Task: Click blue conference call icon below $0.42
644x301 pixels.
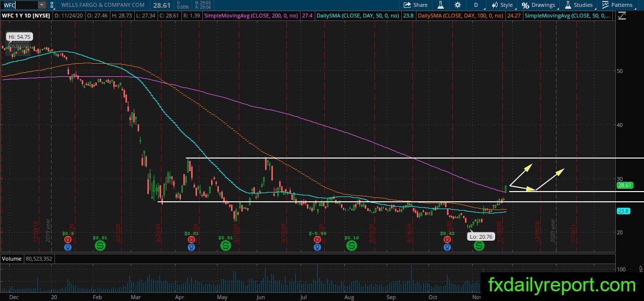Action: point(447,247)
